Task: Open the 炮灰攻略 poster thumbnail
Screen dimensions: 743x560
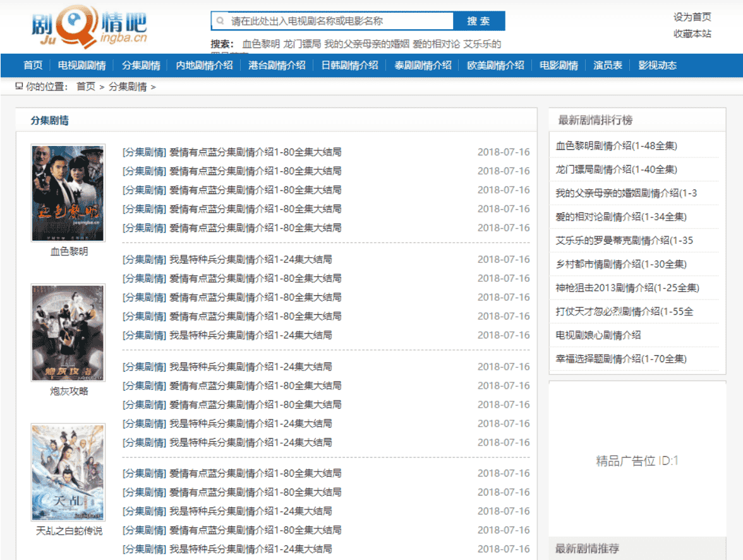Action: tap(68, 332)
